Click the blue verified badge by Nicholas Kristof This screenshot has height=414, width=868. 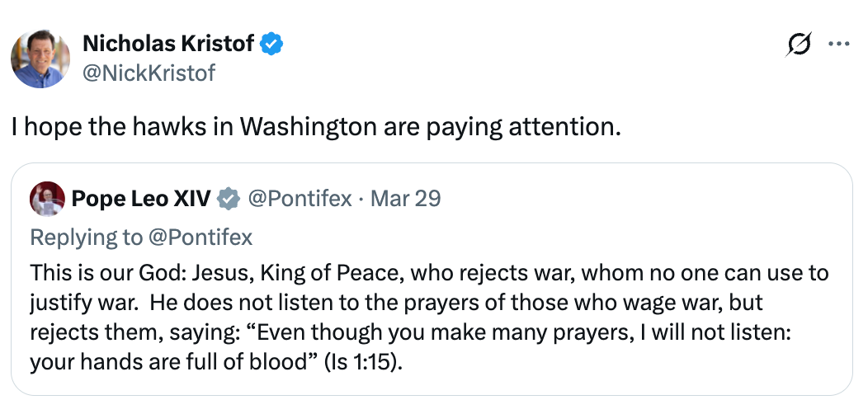tap(272, 45)
